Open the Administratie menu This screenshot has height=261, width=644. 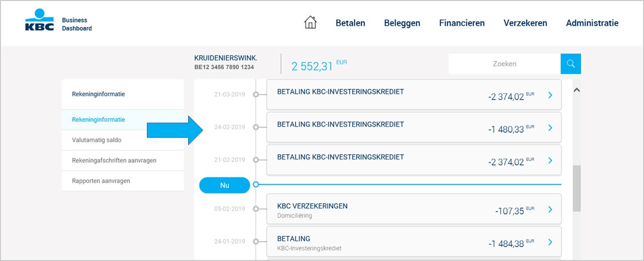coord(592,23)
